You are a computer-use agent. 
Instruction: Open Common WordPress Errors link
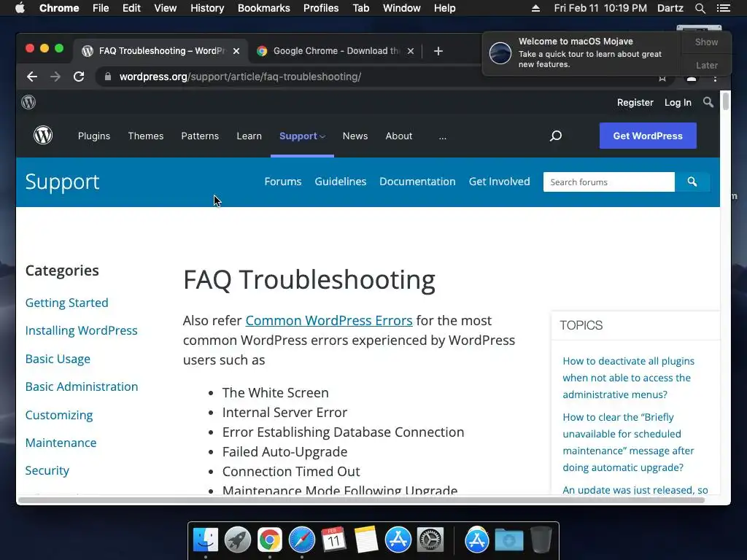329,321
